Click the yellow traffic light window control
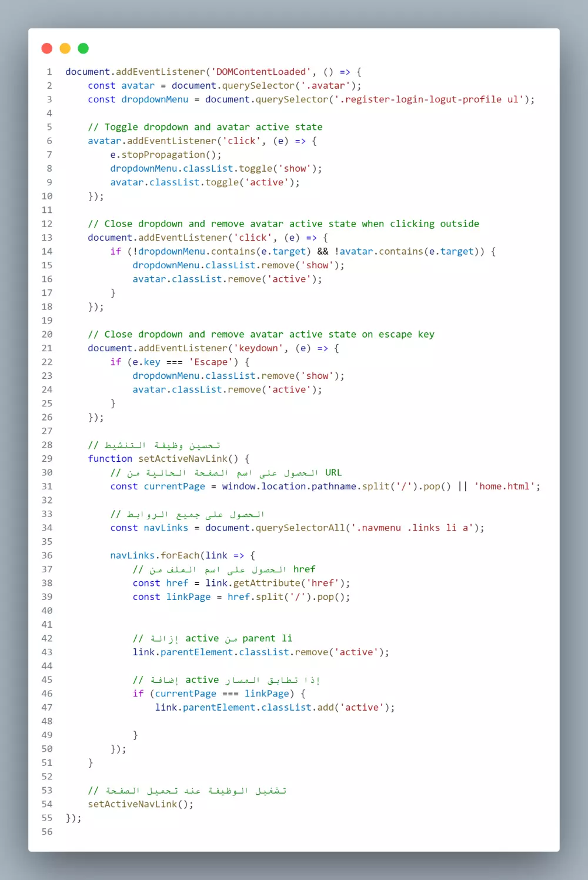The height and width of the screenshot is (880, 588). [65, 48]
